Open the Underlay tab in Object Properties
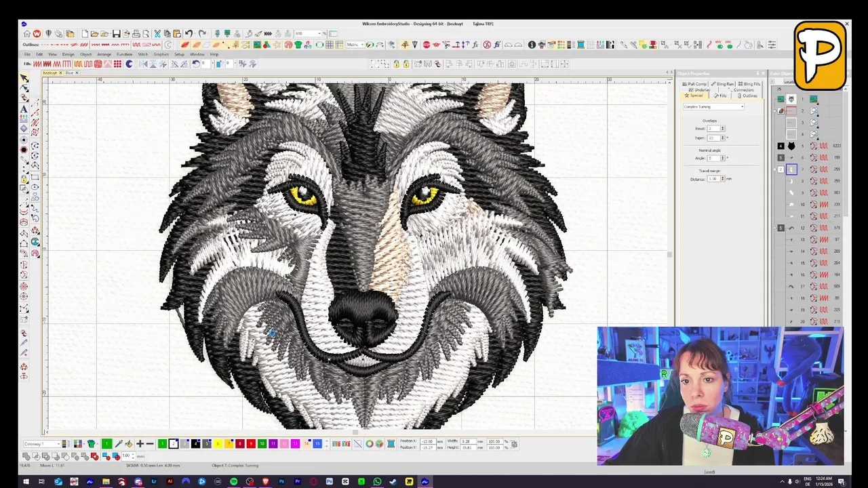This screenshot has height=488, width=868. point(699,89)
